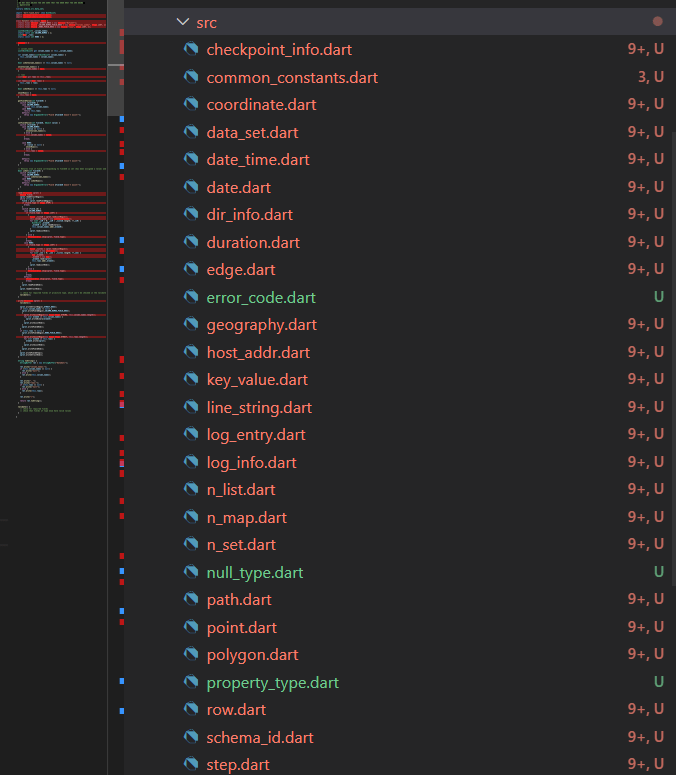Open step.dart file
Viewport: 676px width, 775px height.
[238, 765]
